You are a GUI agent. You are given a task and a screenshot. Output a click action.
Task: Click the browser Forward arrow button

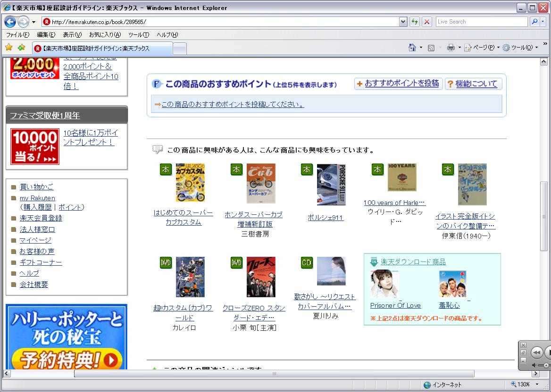click(x=23, y=22)
